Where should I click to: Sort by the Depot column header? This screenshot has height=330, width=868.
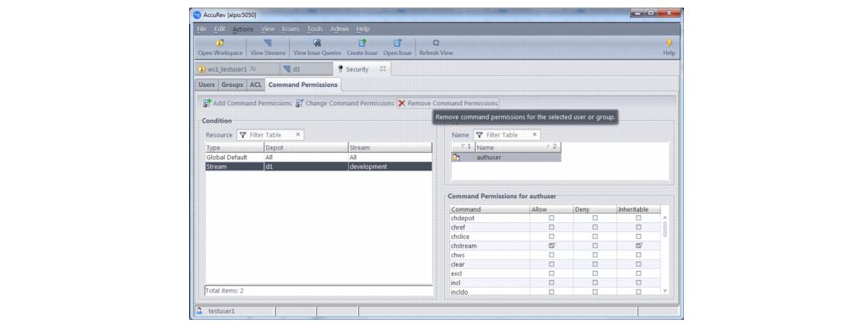click(306, 148)
